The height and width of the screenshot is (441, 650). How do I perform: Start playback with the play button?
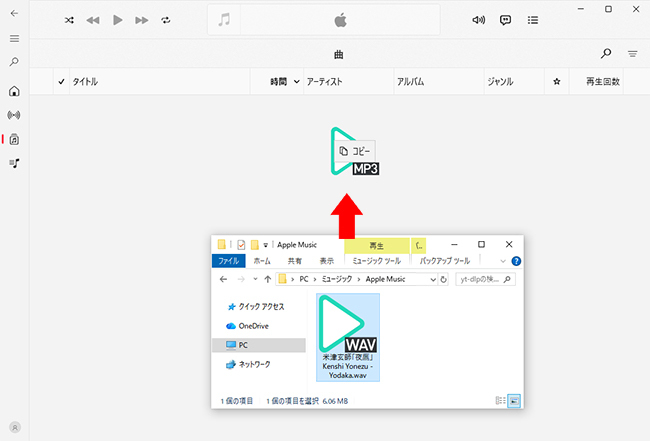[x=118, y=20]
